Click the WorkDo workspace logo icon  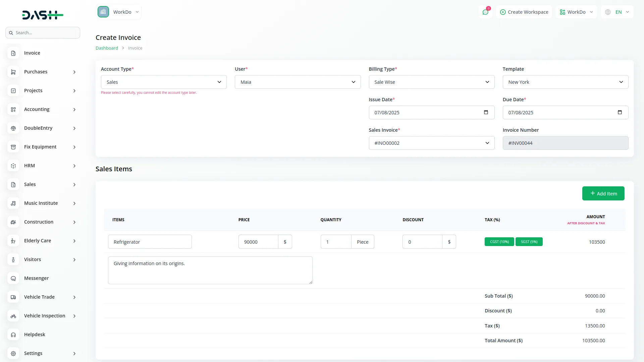coord(103,12)
